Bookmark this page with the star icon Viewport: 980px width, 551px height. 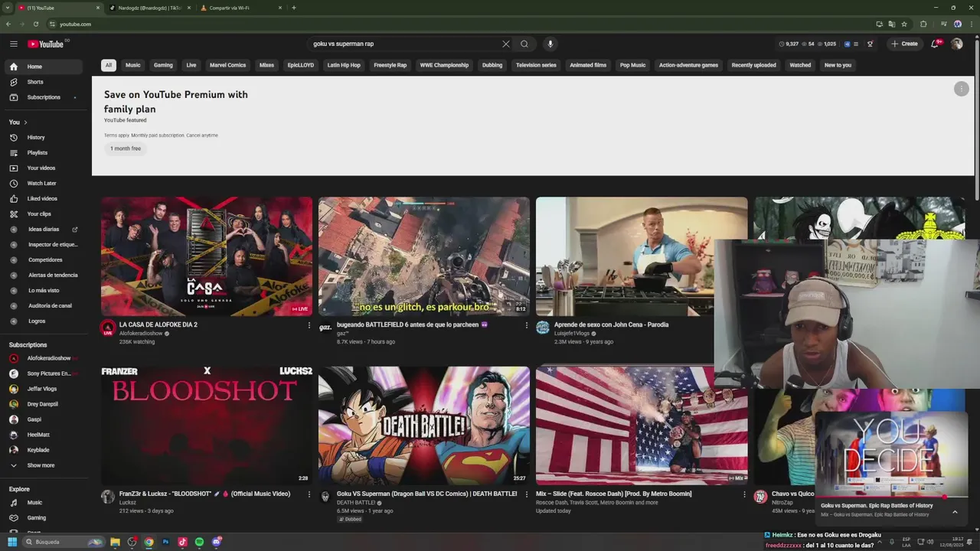904,24
